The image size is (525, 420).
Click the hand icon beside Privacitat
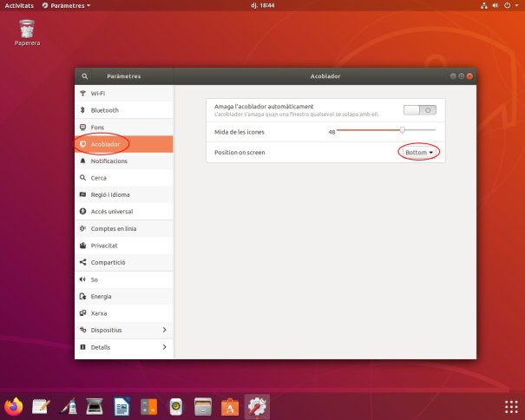pos(82,246)
